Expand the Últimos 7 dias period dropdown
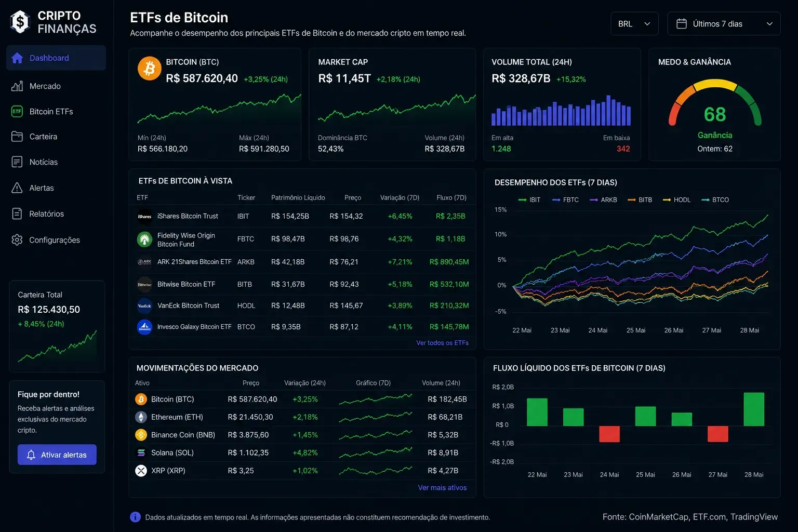Image resolution: width=798 pixels, height=532 pixels. point(724,24)
